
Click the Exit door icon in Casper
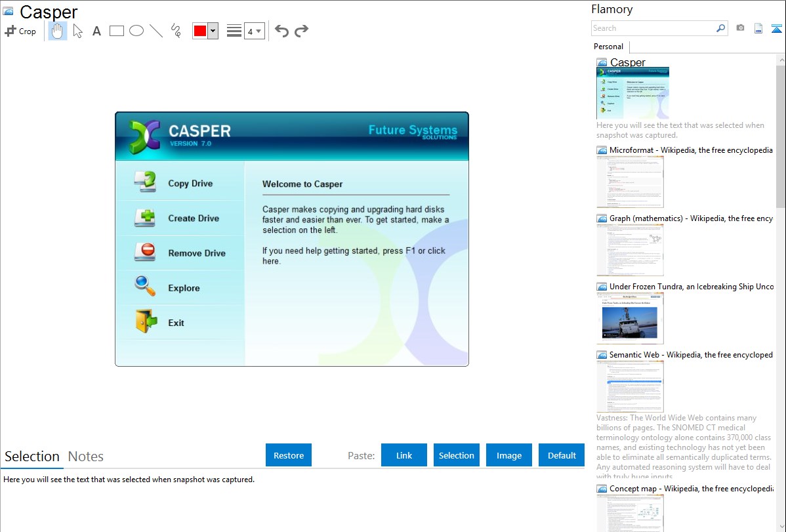point(146,321)
